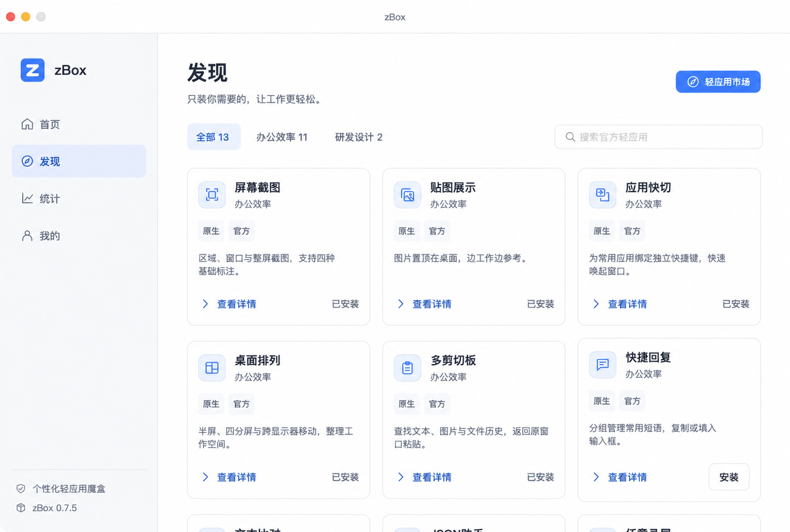This screenshot has height=532, width=790.
Task: Click the magnifier icon in search box
Action: pos(570,137)
